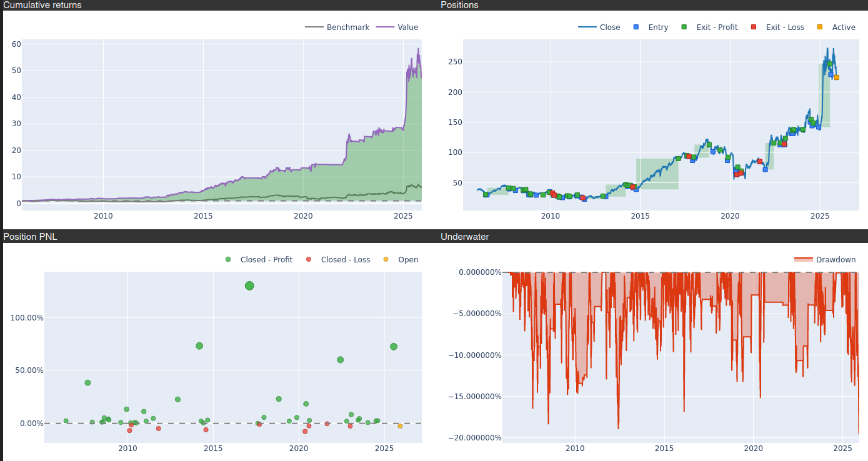Select the Positions panel title
The image size is (868, 461).
coord(459,5)
